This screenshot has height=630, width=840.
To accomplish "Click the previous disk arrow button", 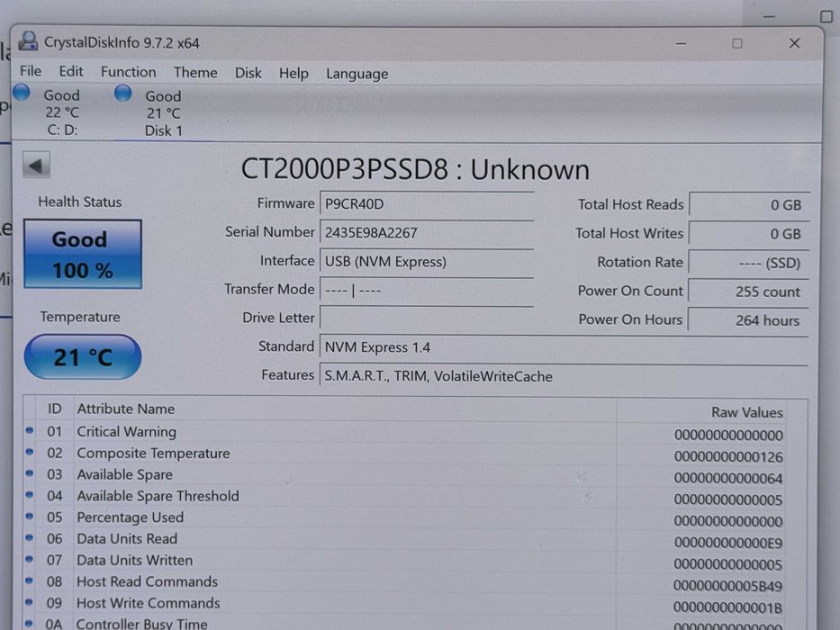I will [x=36, y=166].
